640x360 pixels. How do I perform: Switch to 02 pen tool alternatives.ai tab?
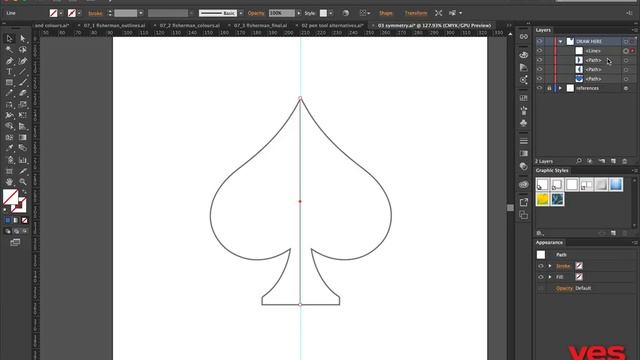point(332,25)
